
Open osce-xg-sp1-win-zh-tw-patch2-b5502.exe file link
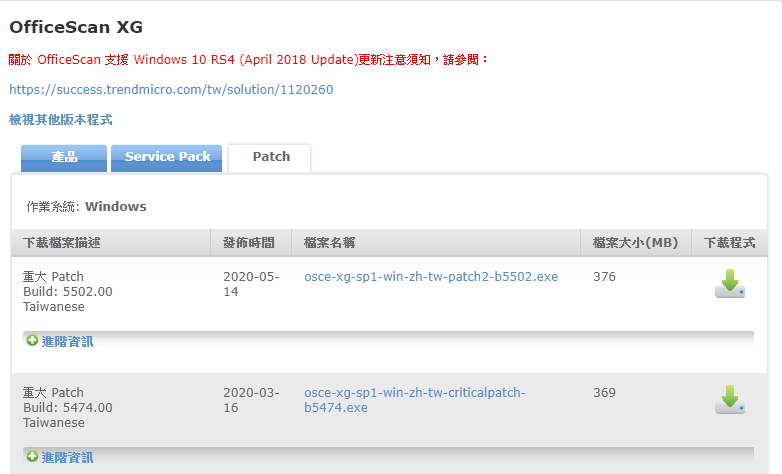coord(431,277)
